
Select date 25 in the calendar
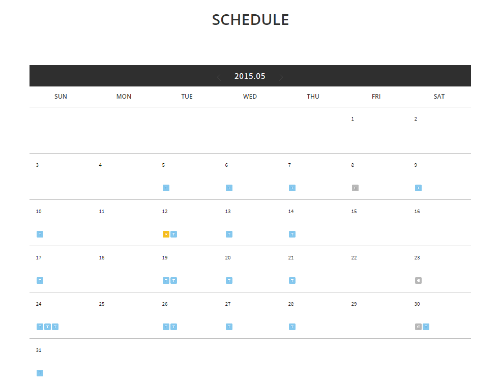[x=102, y=304]
